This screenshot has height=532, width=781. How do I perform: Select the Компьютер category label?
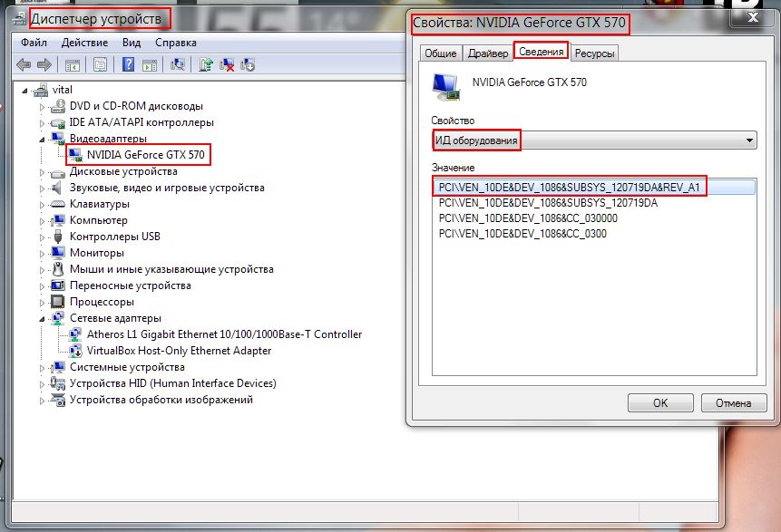(99, 220)
